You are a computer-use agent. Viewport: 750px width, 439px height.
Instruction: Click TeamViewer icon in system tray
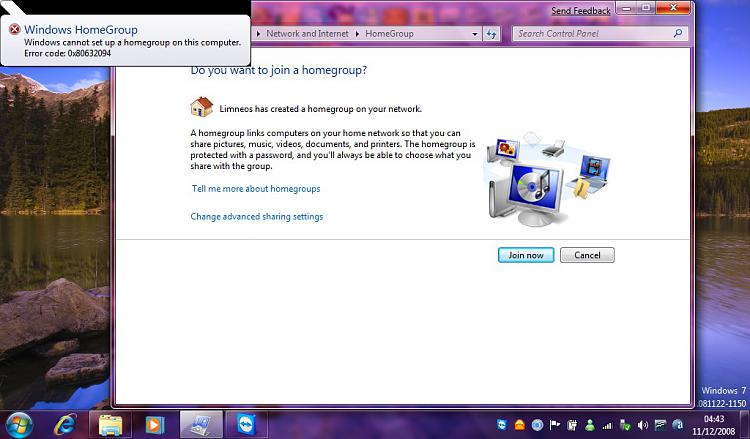pos(502,425)
